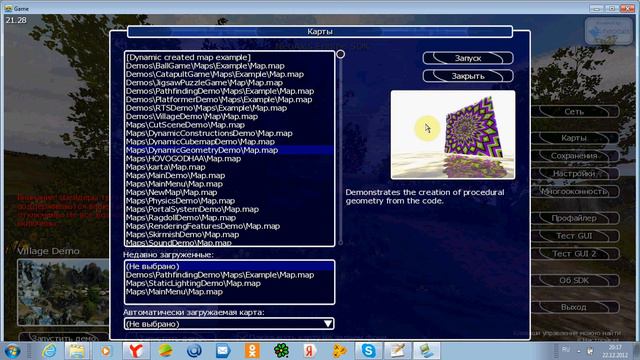Screen dimensions: 640x360
Task: Open ICQ green flower icon
Action: coord(281,351)
